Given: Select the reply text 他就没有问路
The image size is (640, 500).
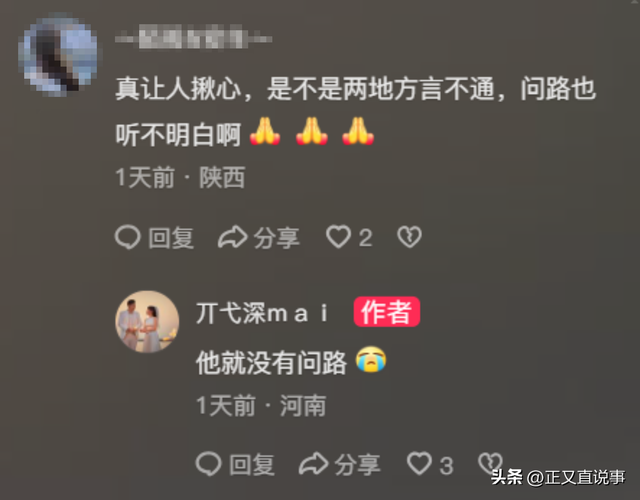Looking at the screenshot, I should (271, 362).
